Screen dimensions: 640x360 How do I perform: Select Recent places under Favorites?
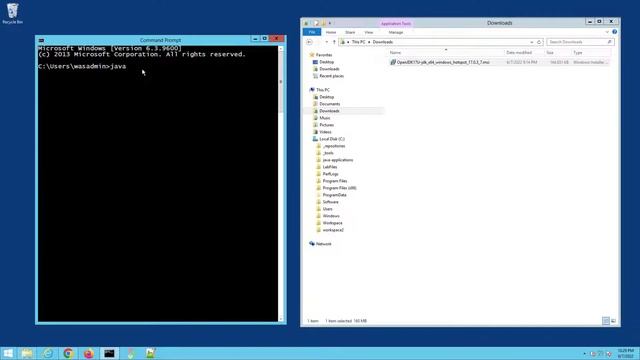pos(331,76)
